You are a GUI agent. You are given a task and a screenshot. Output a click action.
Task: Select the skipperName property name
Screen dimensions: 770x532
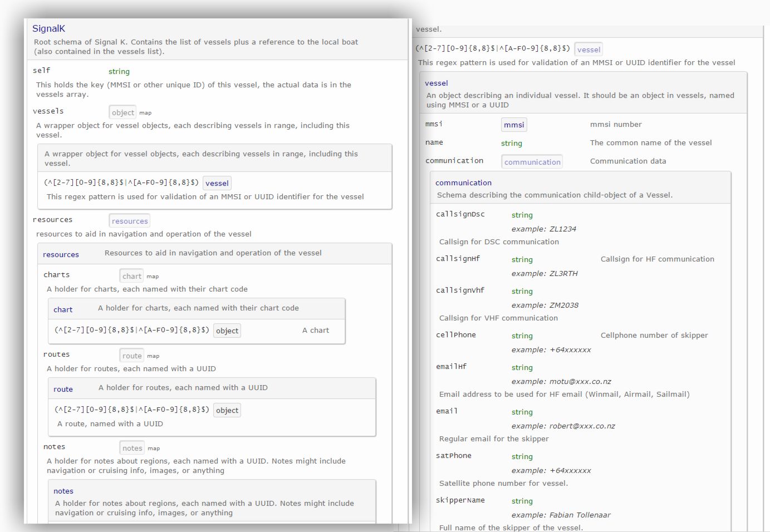click(460, 500)
